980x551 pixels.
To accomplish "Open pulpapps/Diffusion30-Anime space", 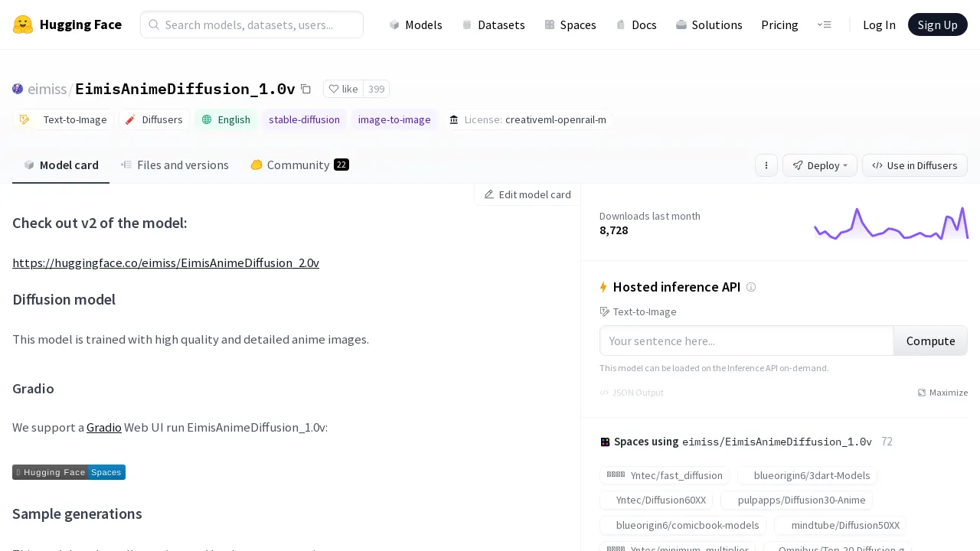I will pos(796,500).
